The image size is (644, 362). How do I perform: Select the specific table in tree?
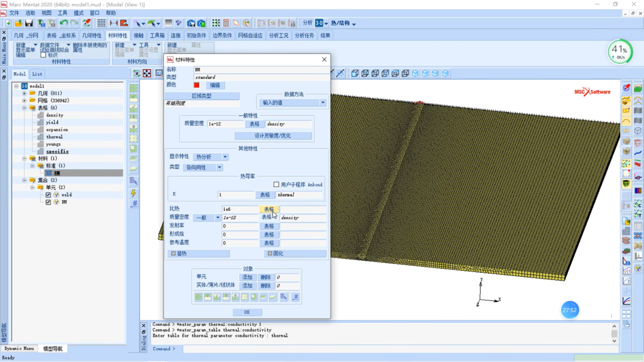point(57,151)
